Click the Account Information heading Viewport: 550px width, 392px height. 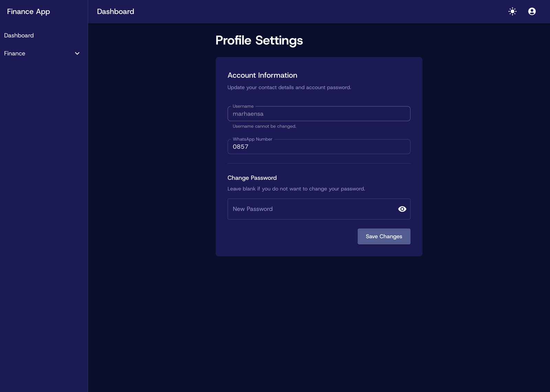[x=262, y=75]
